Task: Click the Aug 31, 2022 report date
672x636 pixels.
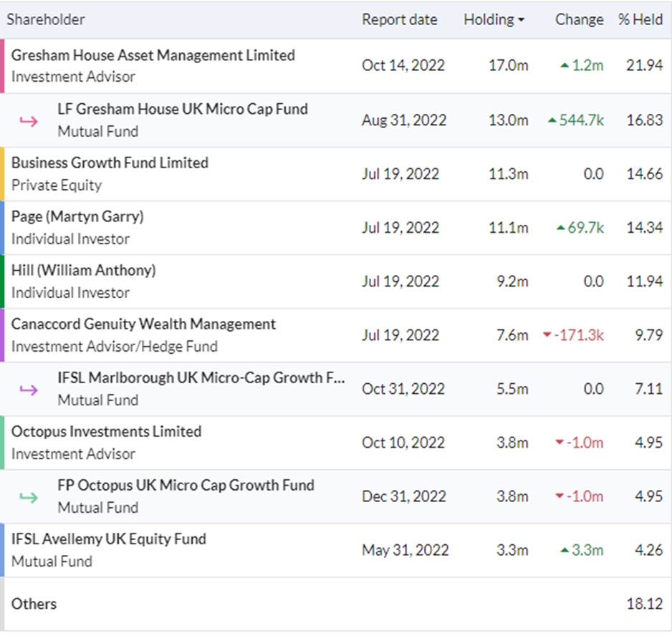Action: coord(404,120)
